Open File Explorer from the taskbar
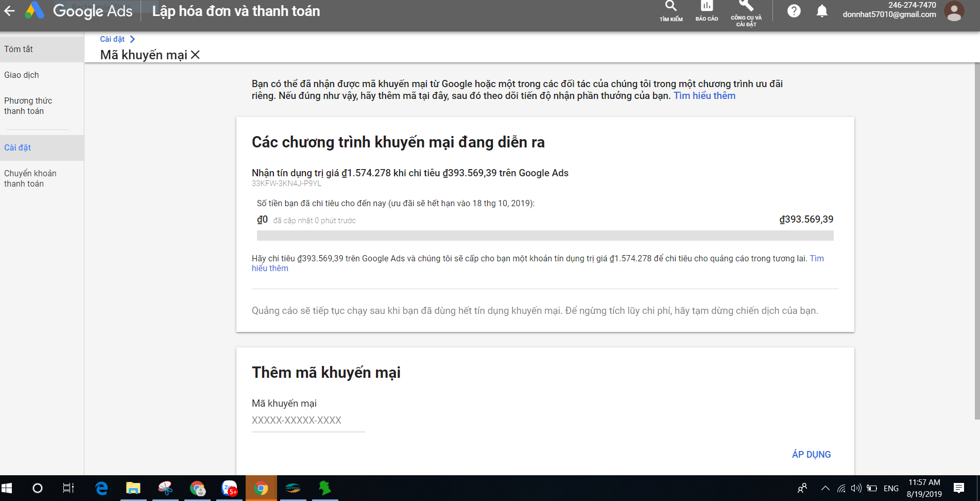980x501 pixels. 133,488
